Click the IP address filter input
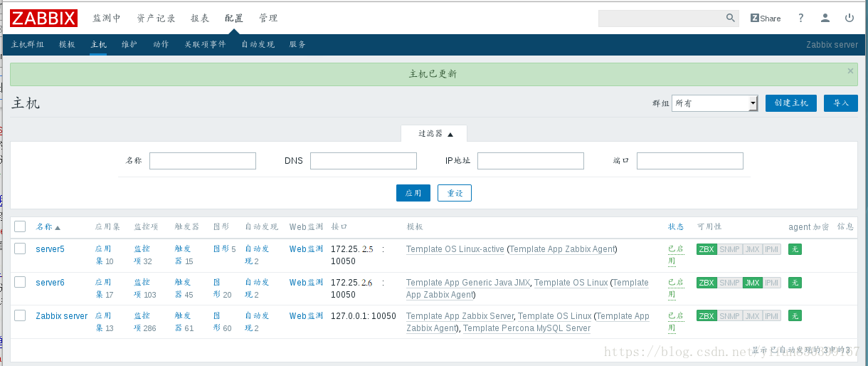 tap(531, 161)
